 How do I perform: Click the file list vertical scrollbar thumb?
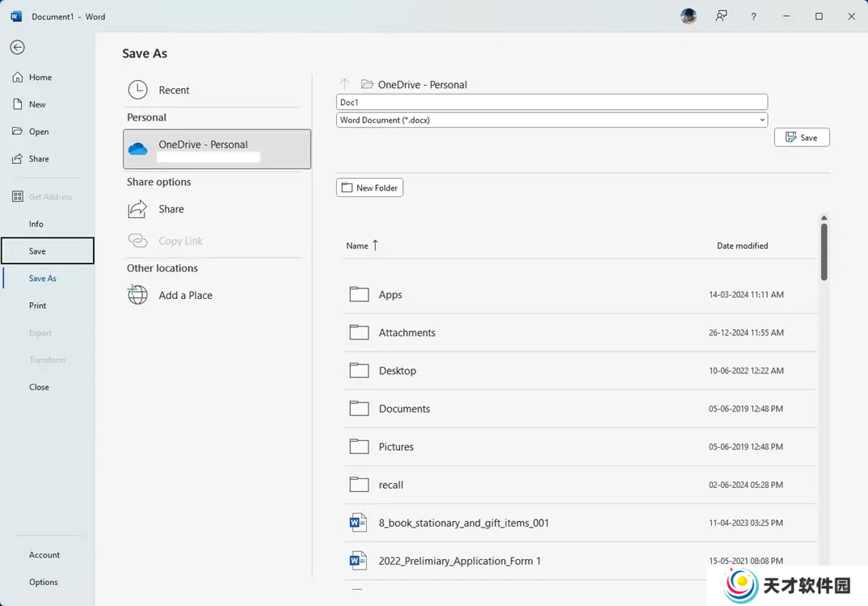824,252
